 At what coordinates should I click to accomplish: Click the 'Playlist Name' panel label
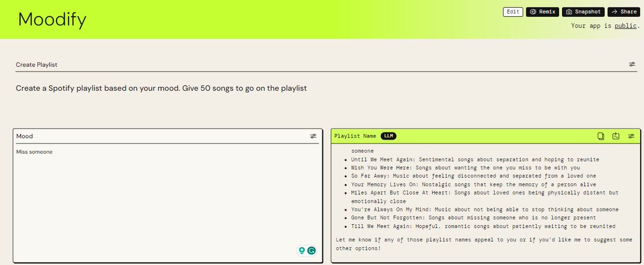point(355,136)
